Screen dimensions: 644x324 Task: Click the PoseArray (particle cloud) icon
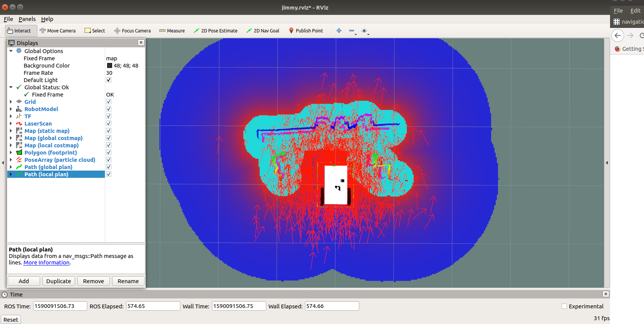19,160
